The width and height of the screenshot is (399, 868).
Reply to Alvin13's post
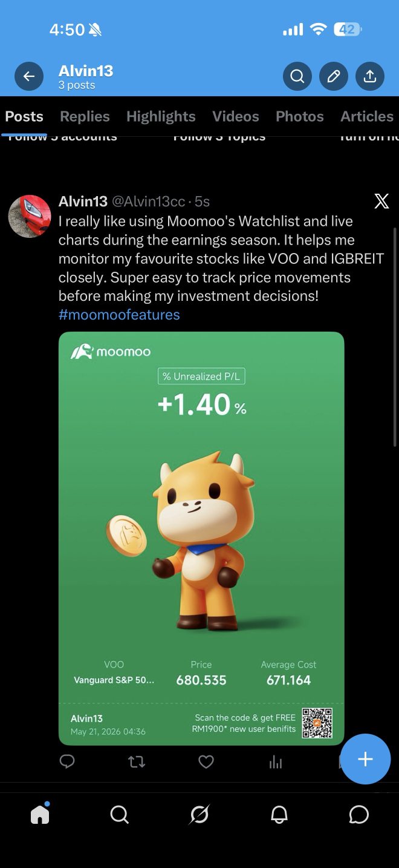[67, 761]
